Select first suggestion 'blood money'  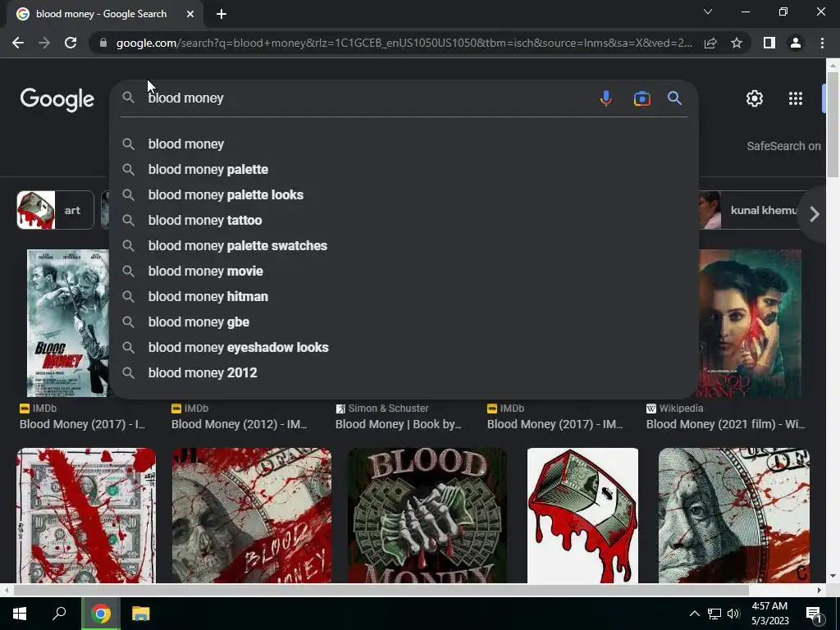click(404, 144)
